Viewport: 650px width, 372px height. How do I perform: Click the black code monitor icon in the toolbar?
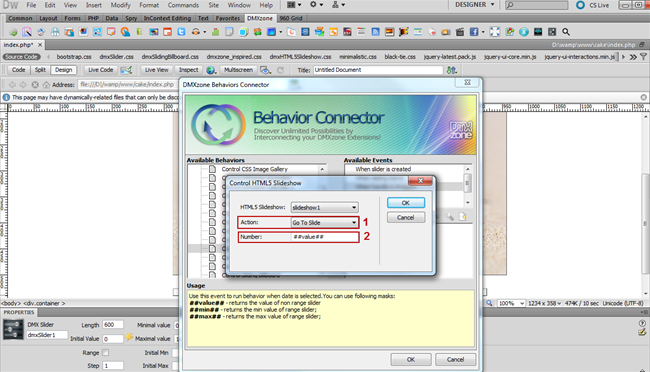point(538,32)
